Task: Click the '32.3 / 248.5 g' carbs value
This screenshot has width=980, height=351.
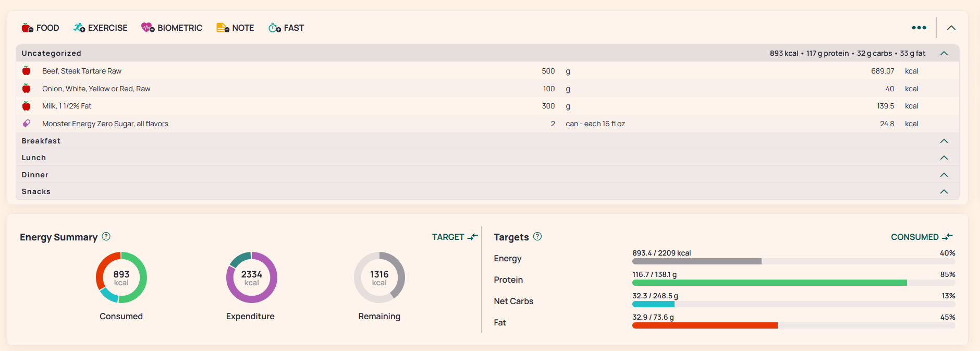Action: pos(655,296)
